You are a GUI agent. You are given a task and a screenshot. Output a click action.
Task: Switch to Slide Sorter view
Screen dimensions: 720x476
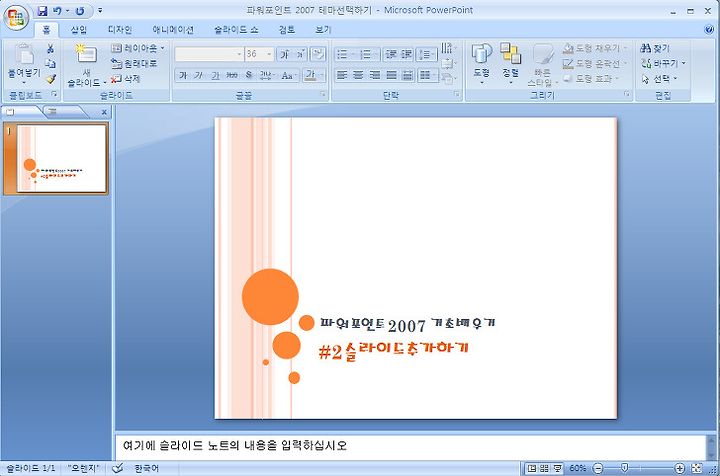545,468
